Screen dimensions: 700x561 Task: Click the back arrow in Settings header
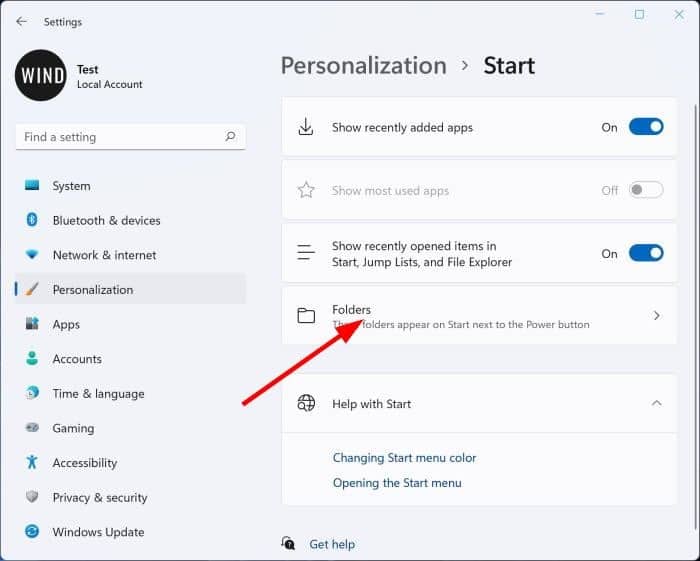21,21
